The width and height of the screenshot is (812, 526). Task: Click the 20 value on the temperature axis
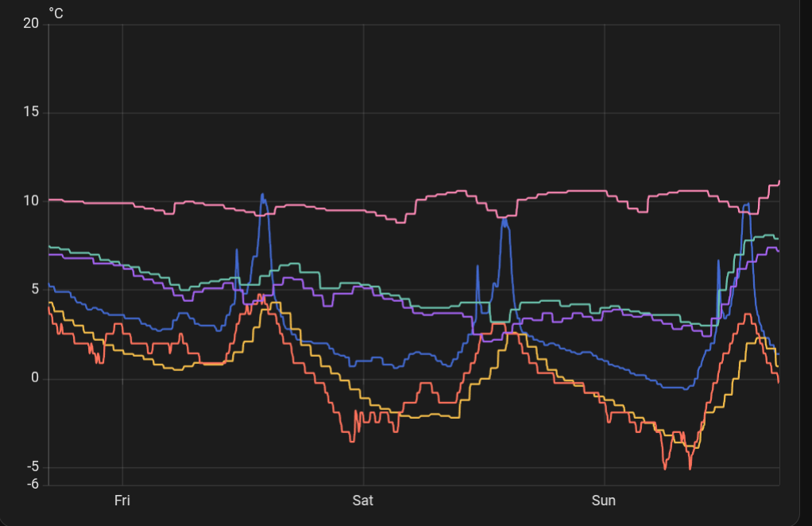point(31,24)
